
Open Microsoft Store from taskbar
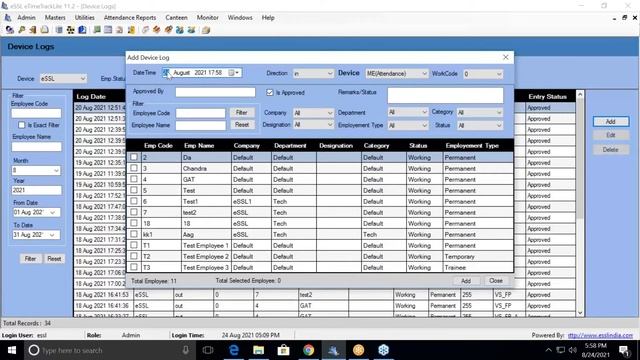coord(283,350)
